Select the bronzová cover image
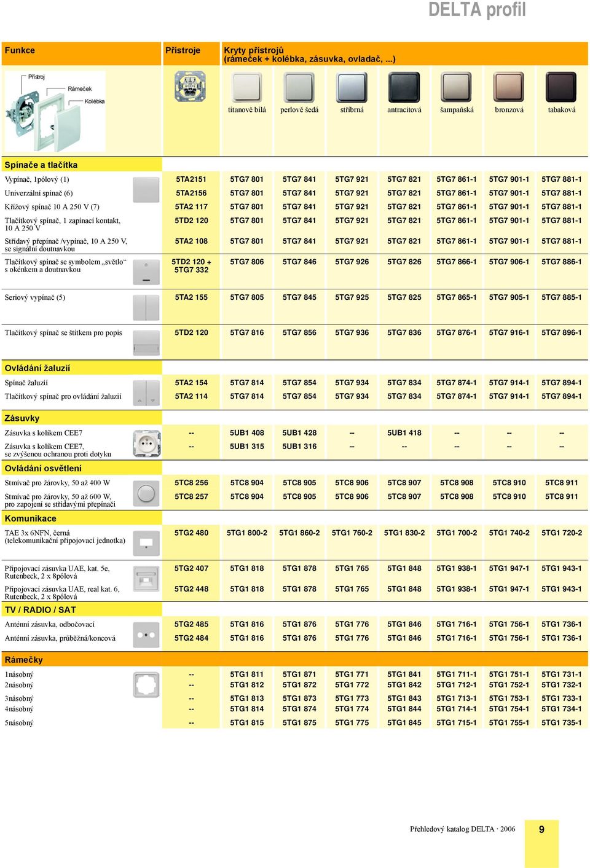The height and width of the screenshot is (868, 590). click(509, 87)
